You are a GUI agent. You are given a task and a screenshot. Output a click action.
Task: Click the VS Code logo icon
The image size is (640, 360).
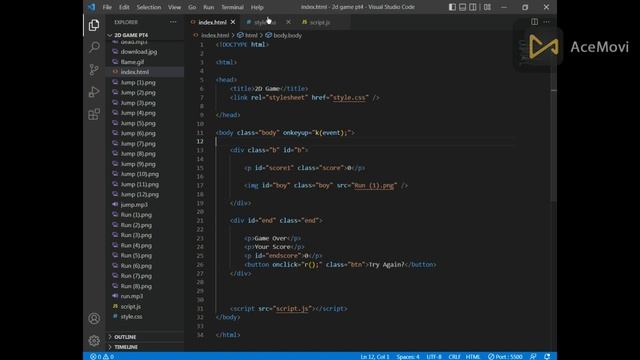tap(91, 7)
